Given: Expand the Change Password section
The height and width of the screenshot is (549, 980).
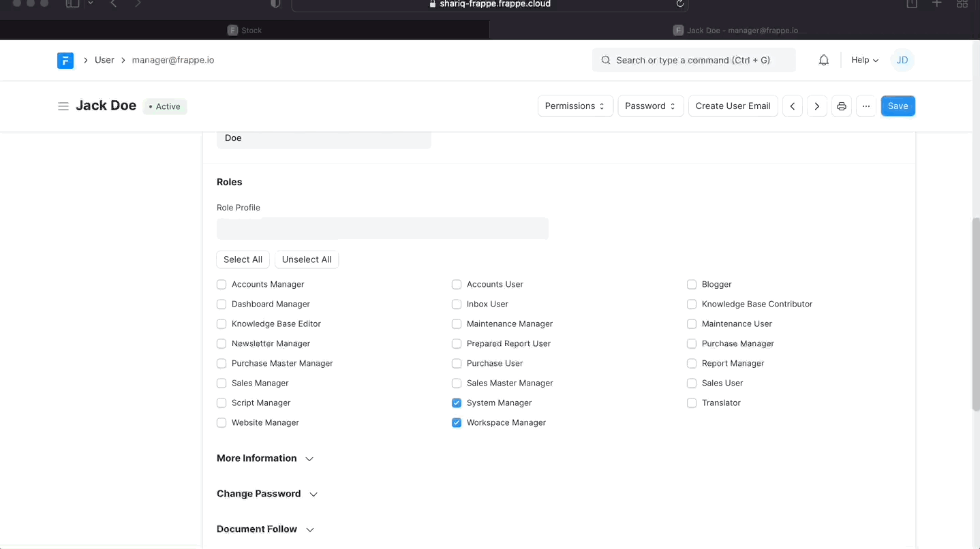Looking at the screenshot, I should pyautogui.click(x=267, y=494).
